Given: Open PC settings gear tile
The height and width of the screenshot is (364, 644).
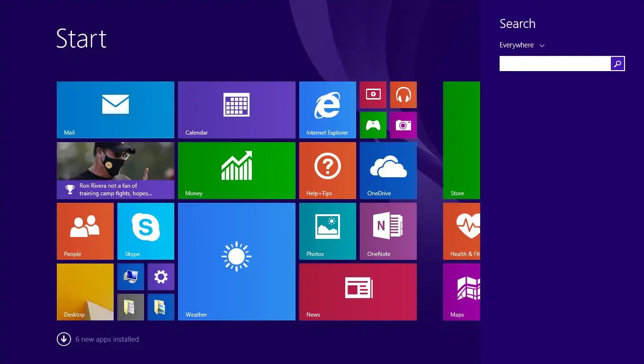Looking at the screenshot, I should [161, 277].
